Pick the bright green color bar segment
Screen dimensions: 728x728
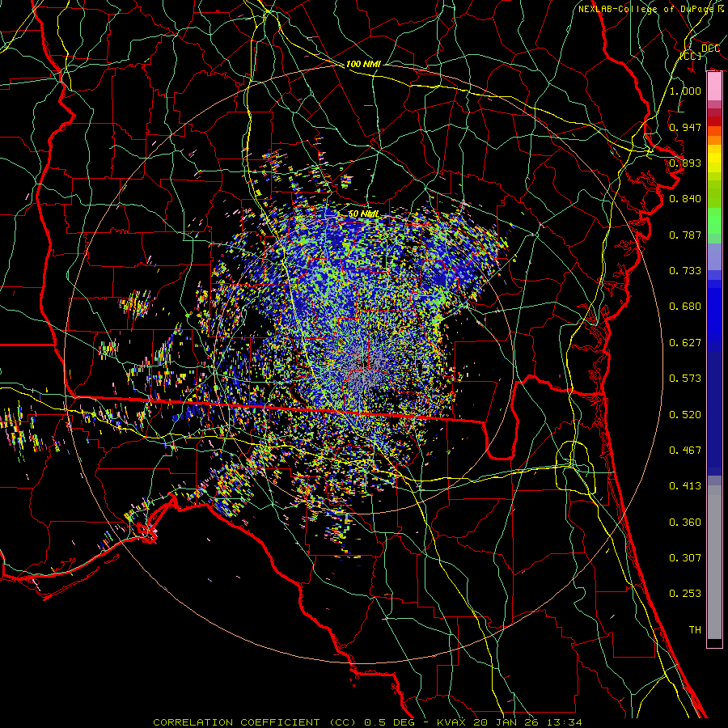pyautogui.click(x=714, y=221)
